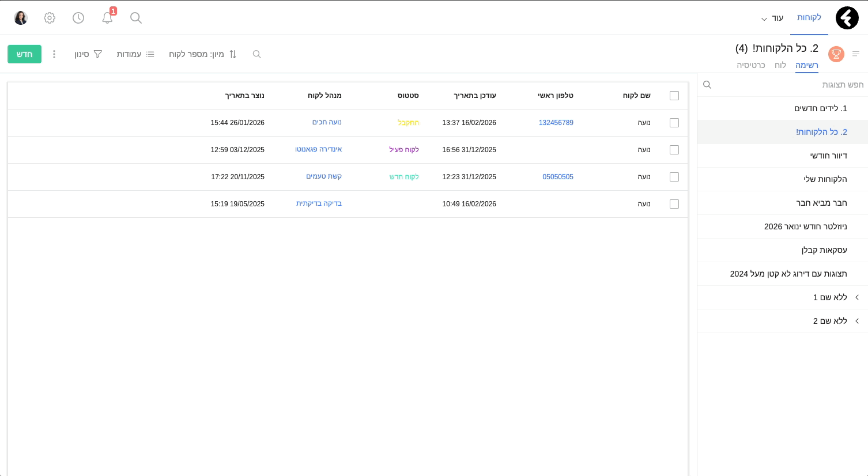
Task: Click the לקוח פעיל status cell
Action: 404,150
